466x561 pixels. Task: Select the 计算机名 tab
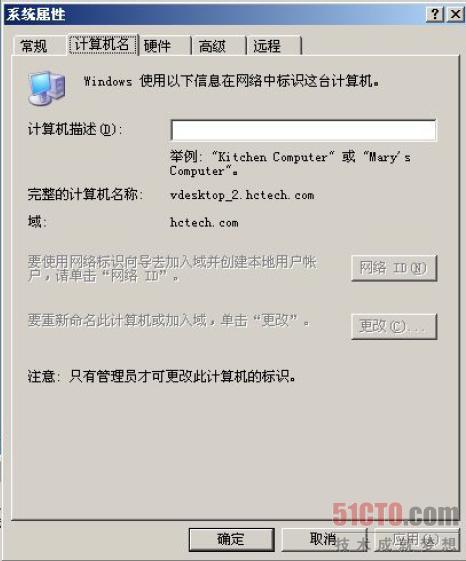point(102,44)
